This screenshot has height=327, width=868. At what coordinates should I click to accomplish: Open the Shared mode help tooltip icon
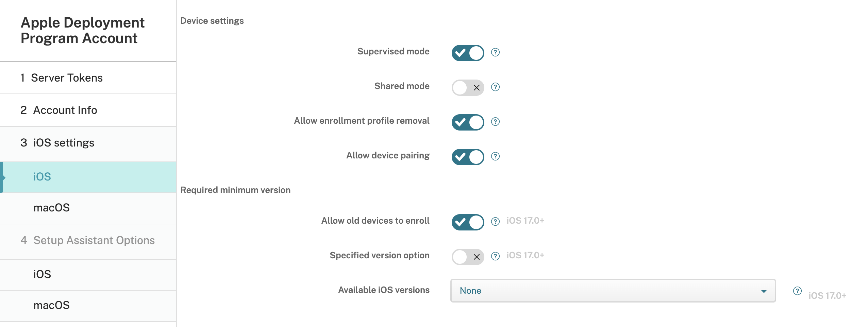coord(495,87)
